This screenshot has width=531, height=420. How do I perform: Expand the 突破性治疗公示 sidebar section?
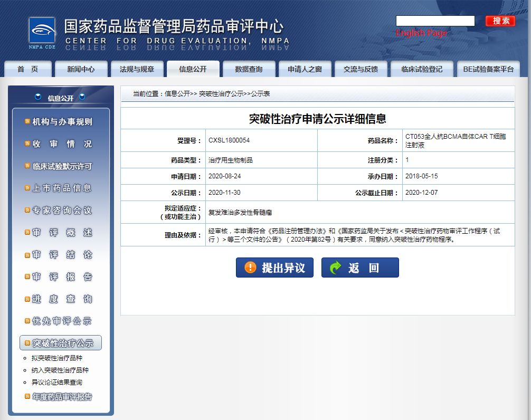coord(62,343)
